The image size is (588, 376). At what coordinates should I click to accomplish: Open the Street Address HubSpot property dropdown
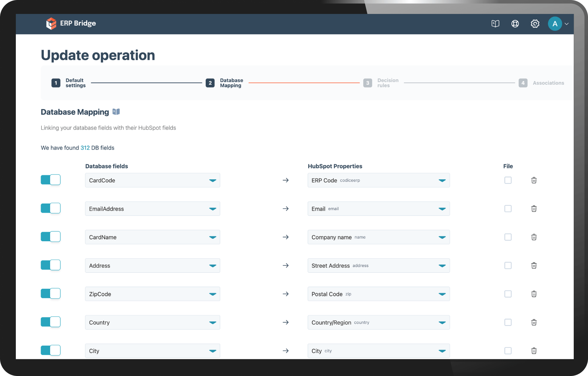pos(379,265)
